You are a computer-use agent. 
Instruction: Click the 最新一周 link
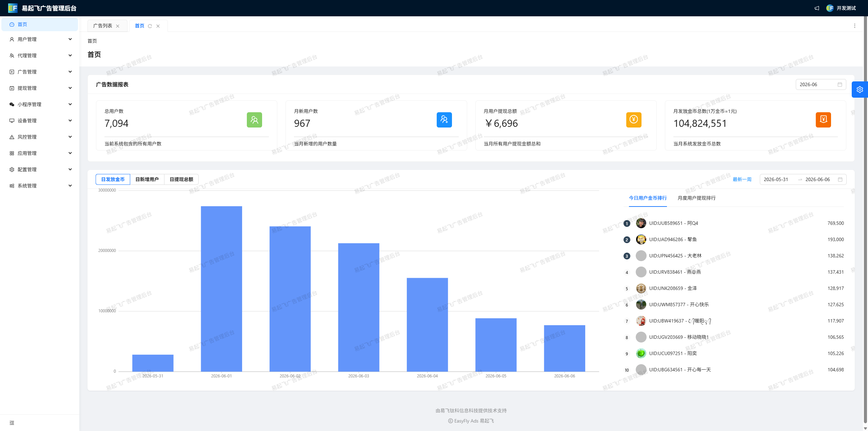point(742,179)
